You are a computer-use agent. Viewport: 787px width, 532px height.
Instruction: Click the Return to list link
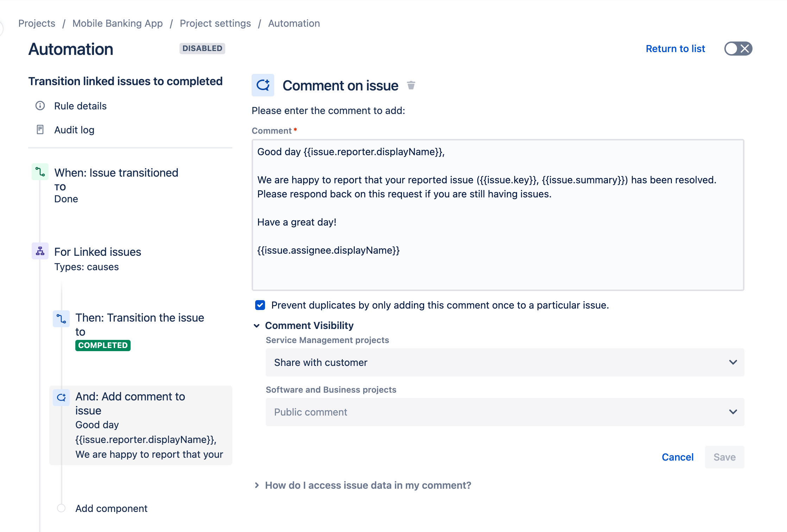pos(675,48)
